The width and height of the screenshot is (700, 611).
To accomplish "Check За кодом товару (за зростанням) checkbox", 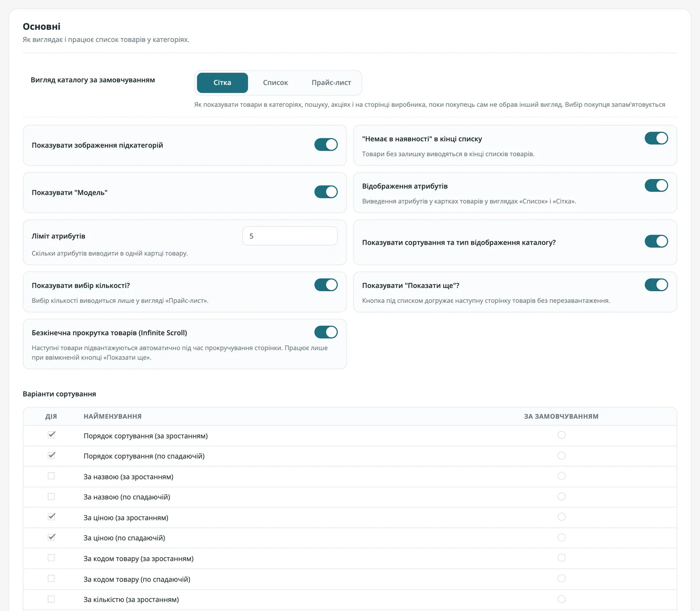I will click(51, 558).
